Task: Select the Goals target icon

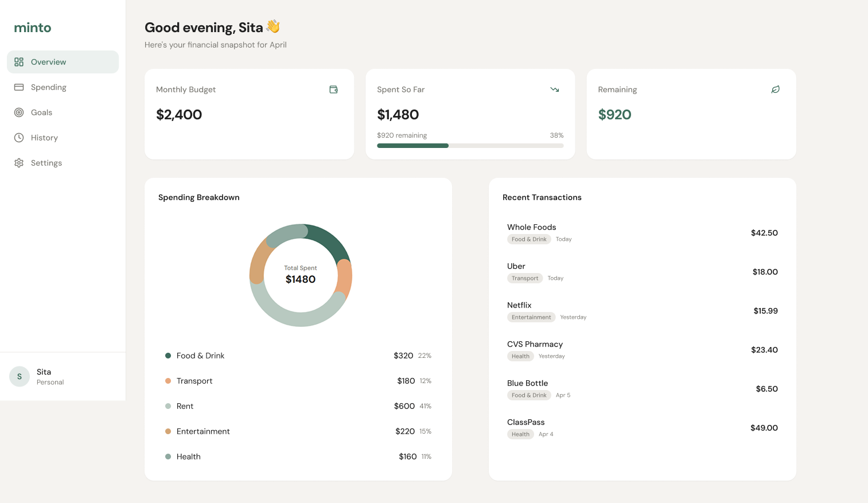Action: (x=20, y=112)
